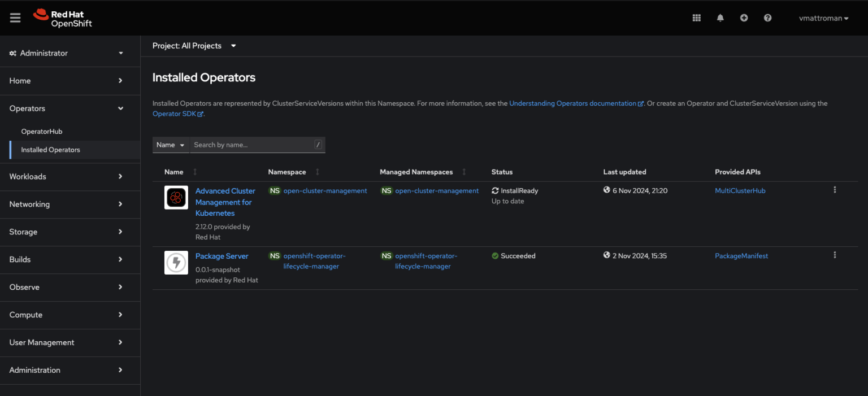The height and width of the screenshot is (396, 868).
Task: Click NS badge in Package Server Managed Namespaces column
Action: [387, 256]
